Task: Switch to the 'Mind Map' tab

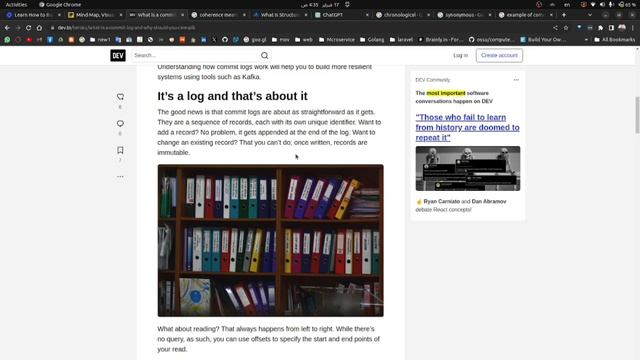Action: click(94, 15)
